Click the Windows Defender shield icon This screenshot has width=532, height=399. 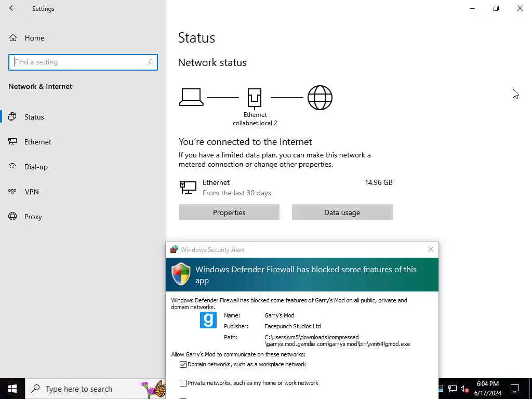coord(181,274)
